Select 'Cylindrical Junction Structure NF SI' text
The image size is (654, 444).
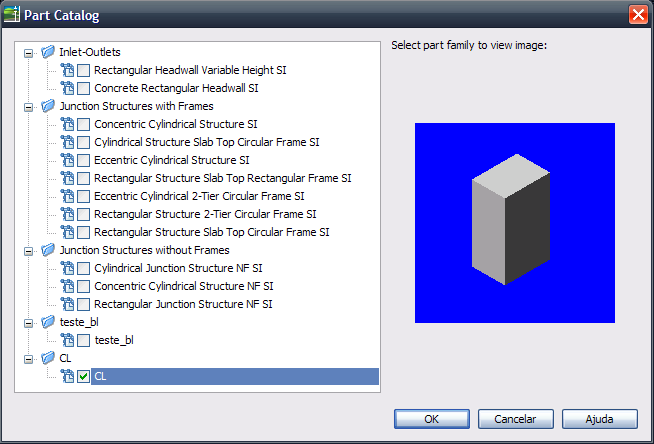[178, 268]
